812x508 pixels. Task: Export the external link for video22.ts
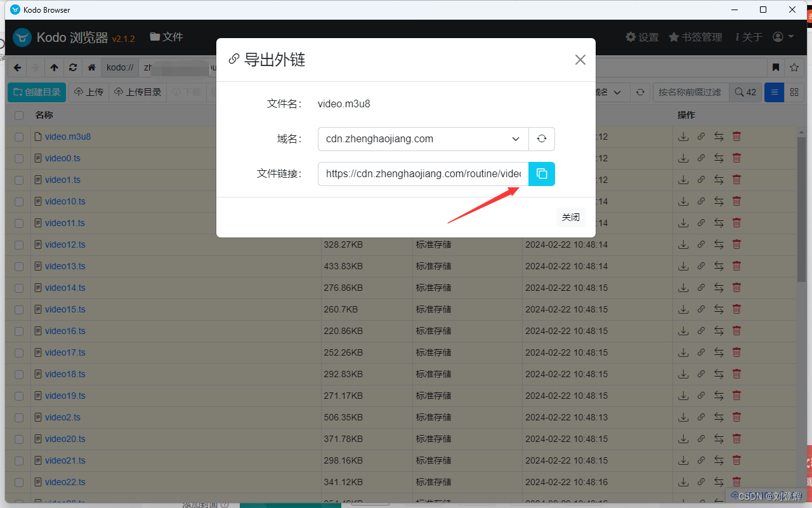[701, 482]
